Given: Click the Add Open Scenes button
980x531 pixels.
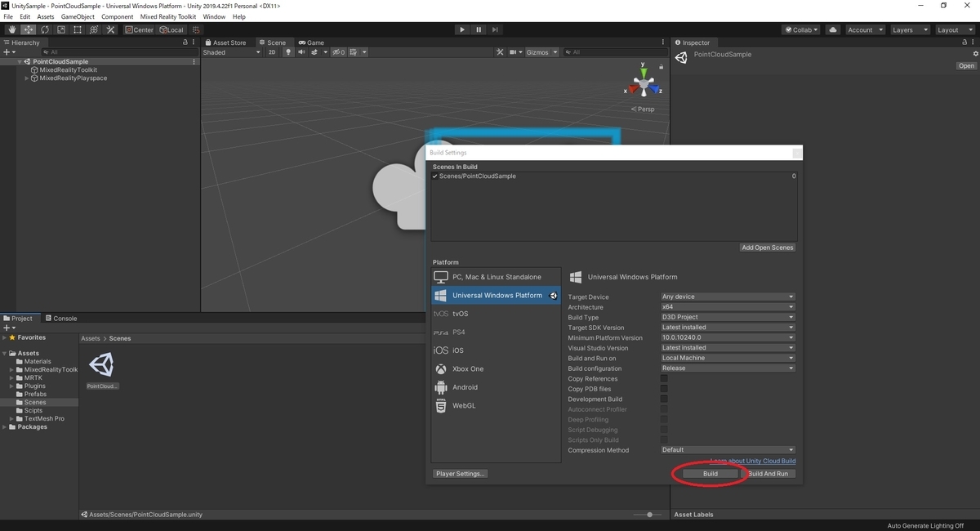Looking at the screenshot, I should (768, 248).
